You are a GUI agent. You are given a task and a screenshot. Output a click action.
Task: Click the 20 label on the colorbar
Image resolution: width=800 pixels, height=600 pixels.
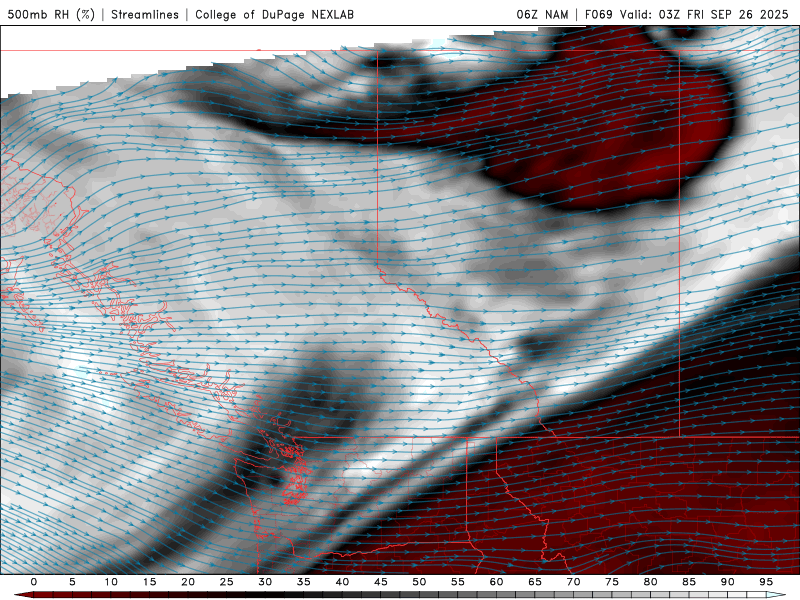(x=188, y=582)
